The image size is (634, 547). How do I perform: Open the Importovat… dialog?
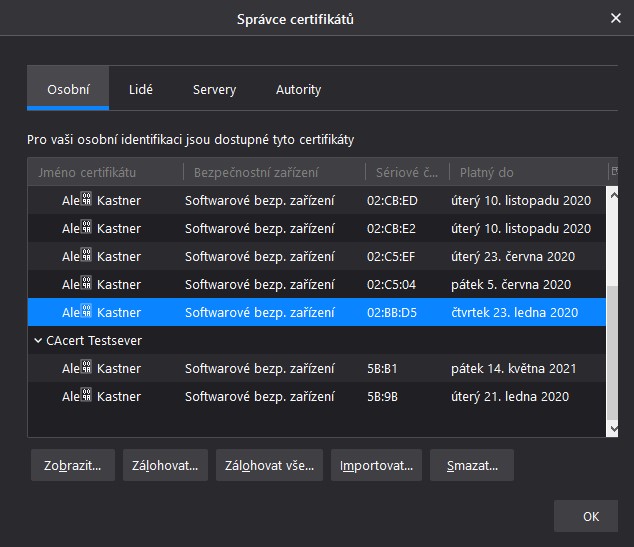coord(376,465)
